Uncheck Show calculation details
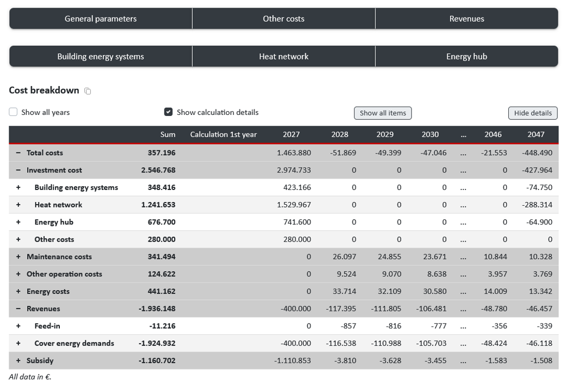The height and width of the screenshot is (392, 566). [168, 112]
